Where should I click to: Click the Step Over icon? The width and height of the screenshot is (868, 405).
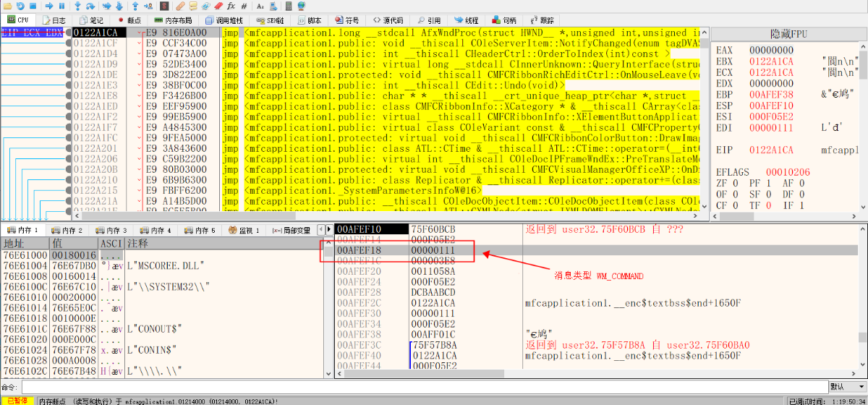[90, 6]
